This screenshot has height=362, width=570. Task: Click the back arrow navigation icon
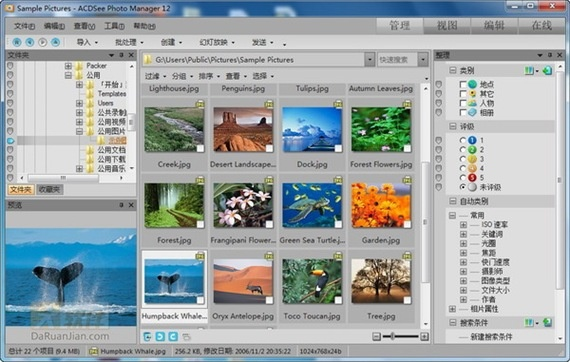(x=29, y=42)
